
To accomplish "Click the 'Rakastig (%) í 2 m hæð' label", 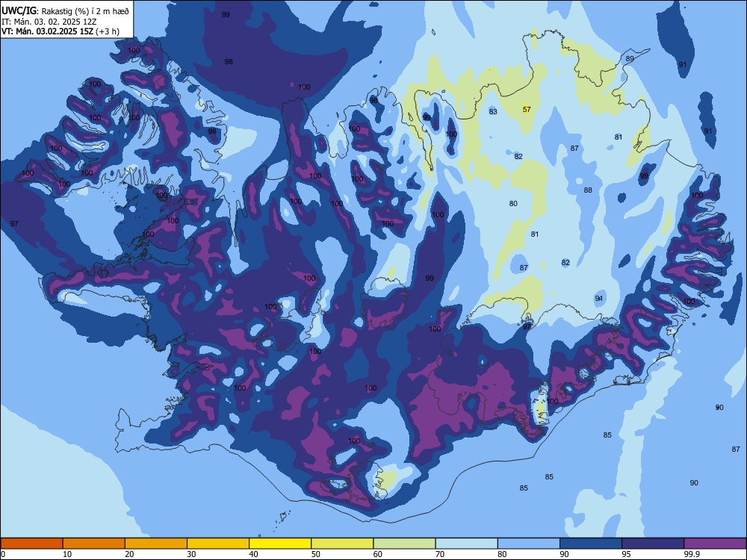I will pyautogui.click(x=85, y=11).
